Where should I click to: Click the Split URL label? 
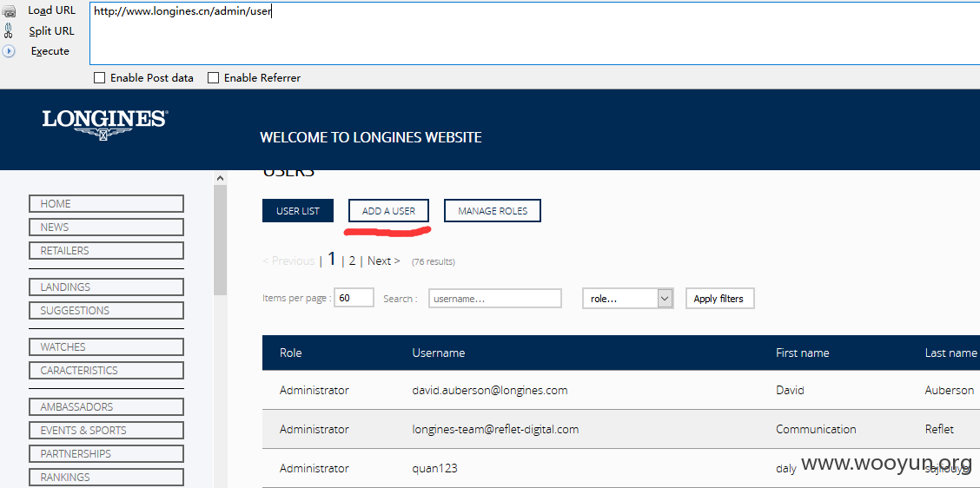(51, 30)
